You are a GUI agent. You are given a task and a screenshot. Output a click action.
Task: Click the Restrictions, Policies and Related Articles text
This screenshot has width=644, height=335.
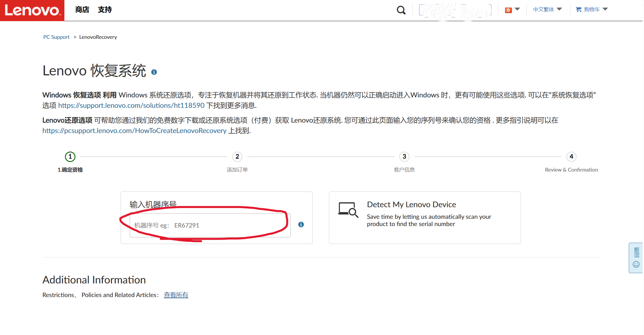(100, 295)
